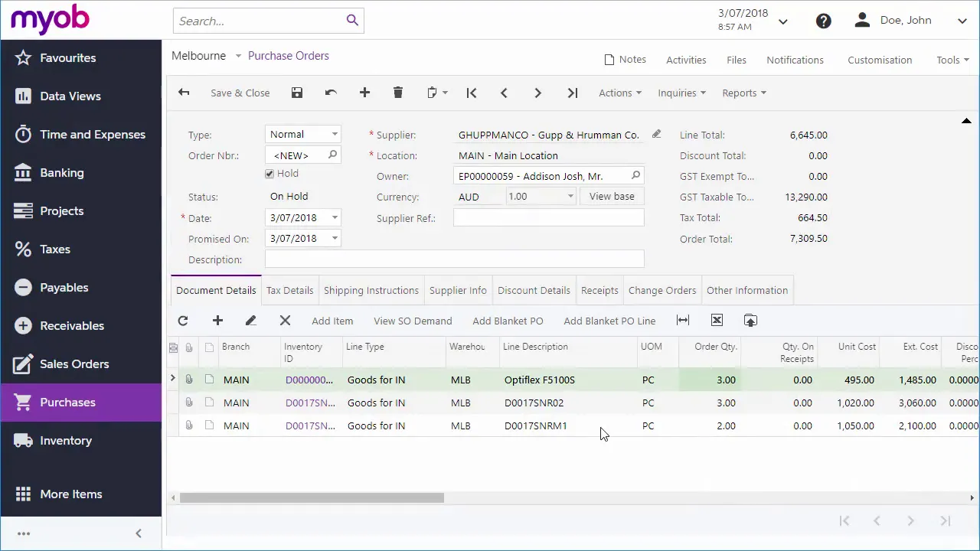The image size is (980, 551).
Task: Click the Add Item button
Action: coord(332,321)
